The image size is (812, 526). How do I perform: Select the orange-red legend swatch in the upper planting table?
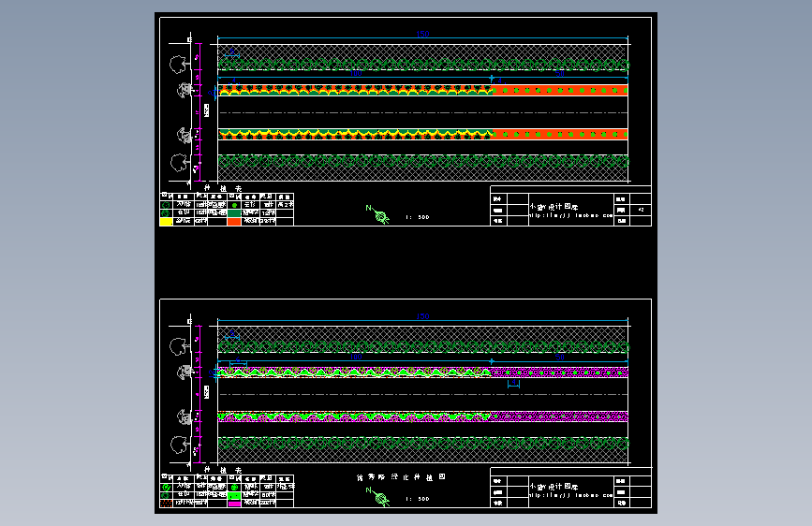tap(234, 222)
